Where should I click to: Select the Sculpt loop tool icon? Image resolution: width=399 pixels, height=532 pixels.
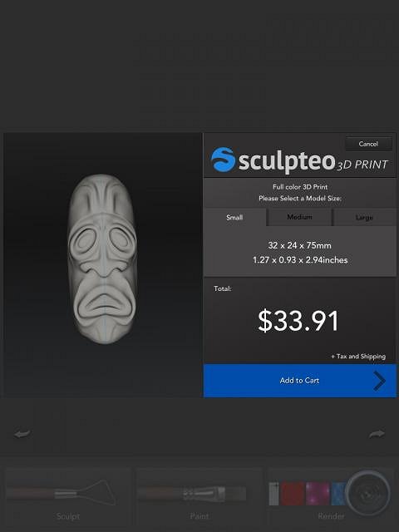click(61, 493)
